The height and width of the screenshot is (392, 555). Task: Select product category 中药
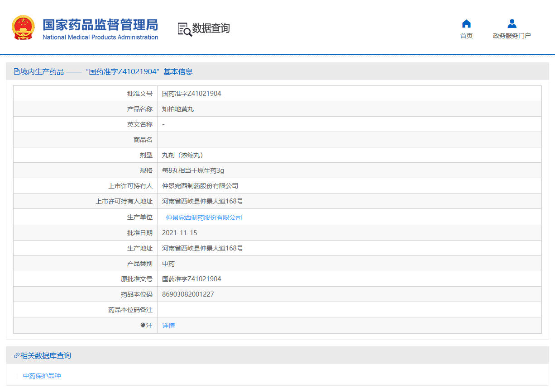click(168, 264)
